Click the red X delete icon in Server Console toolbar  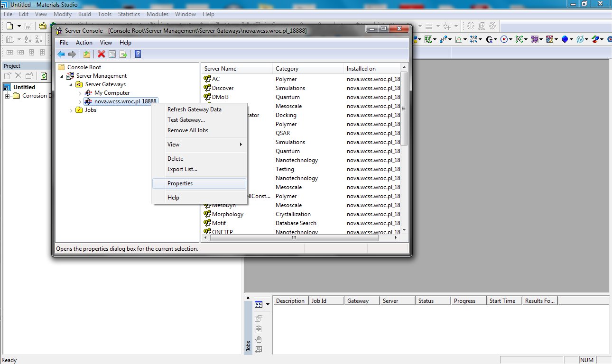click(101, 54)
